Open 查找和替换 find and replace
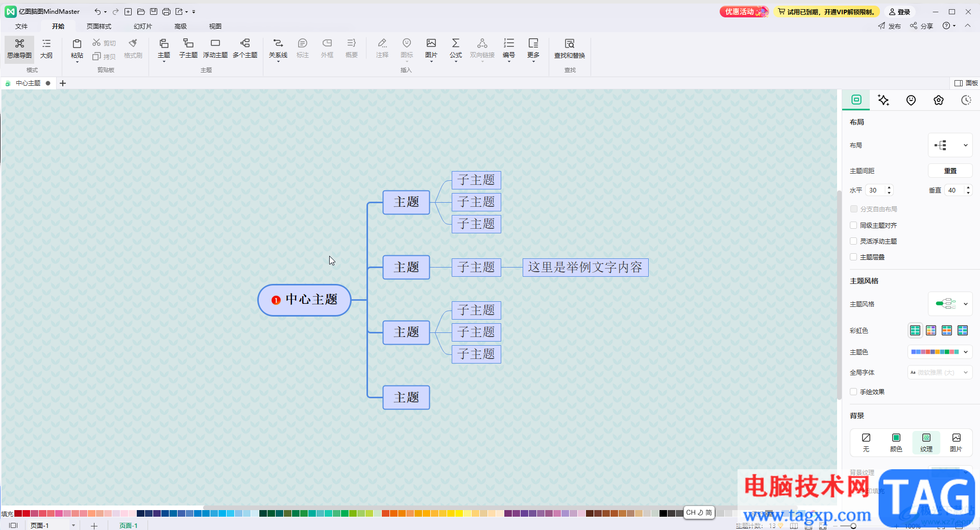This screenshot has width=980, height=530. tap(569, 48)
